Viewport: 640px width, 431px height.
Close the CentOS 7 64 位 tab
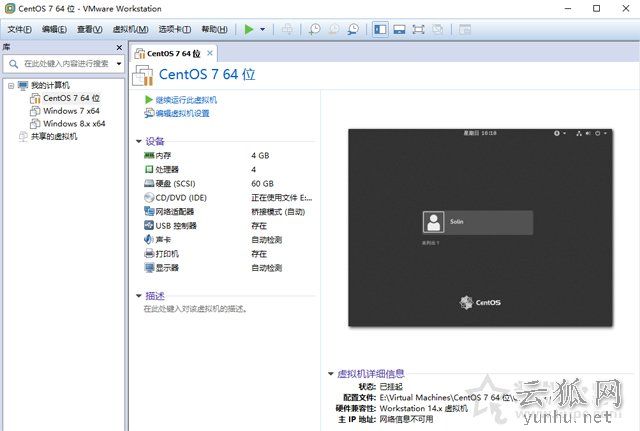coord(210,53)
